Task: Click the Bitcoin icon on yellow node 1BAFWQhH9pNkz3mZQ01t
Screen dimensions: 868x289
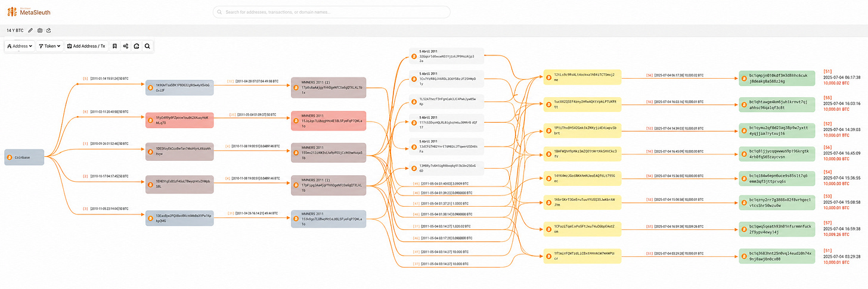Action: [548, 155]
